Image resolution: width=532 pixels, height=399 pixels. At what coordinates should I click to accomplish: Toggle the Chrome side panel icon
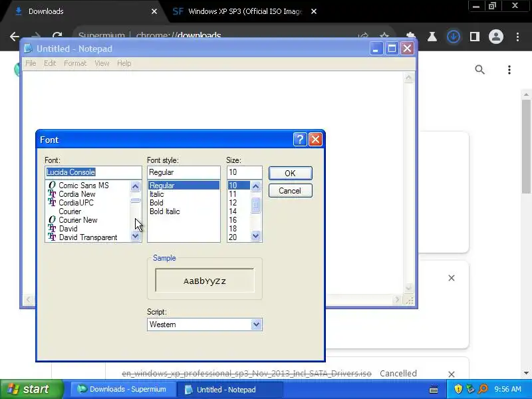click(x=475, y=37)
